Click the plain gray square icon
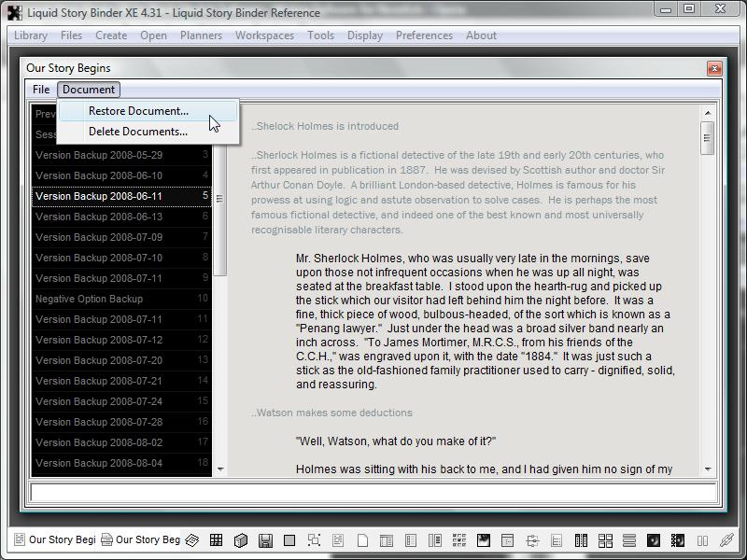747x560 pixels. coord(289,540)
